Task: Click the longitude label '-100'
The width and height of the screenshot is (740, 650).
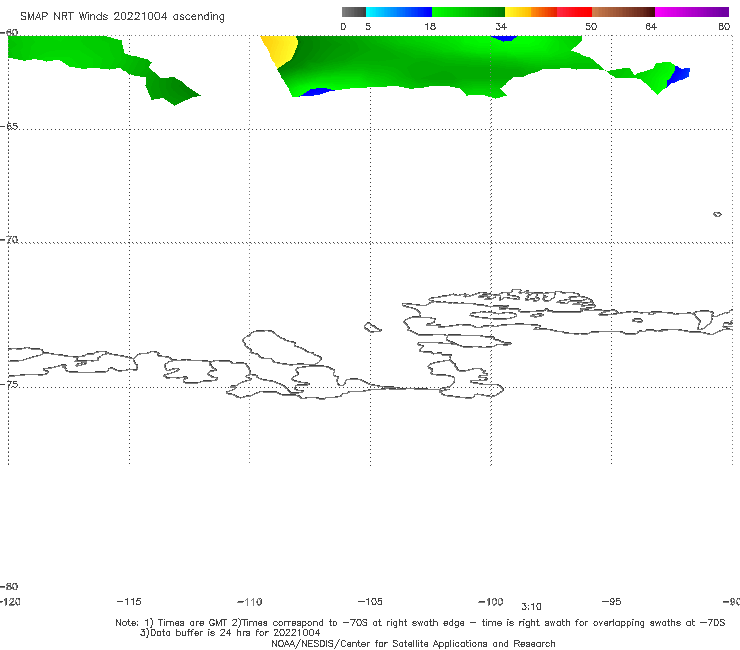Action: click(491, 601)
